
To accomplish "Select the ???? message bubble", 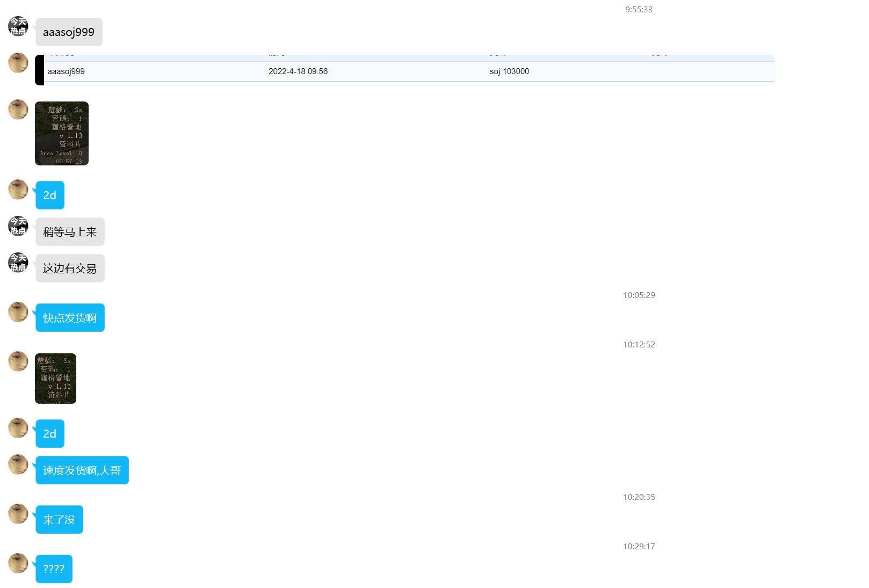I will (54, 569).
